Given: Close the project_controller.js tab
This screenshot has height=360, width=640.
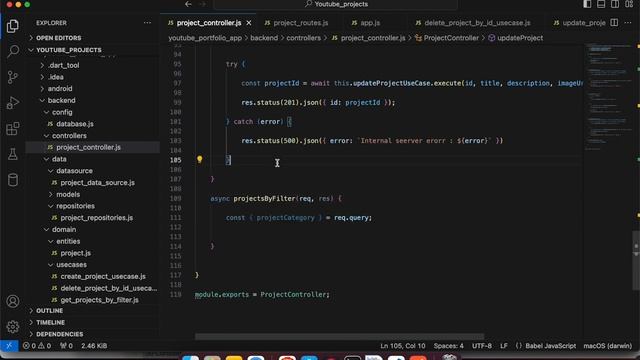Looking at the screenshot, I should 249,23.
